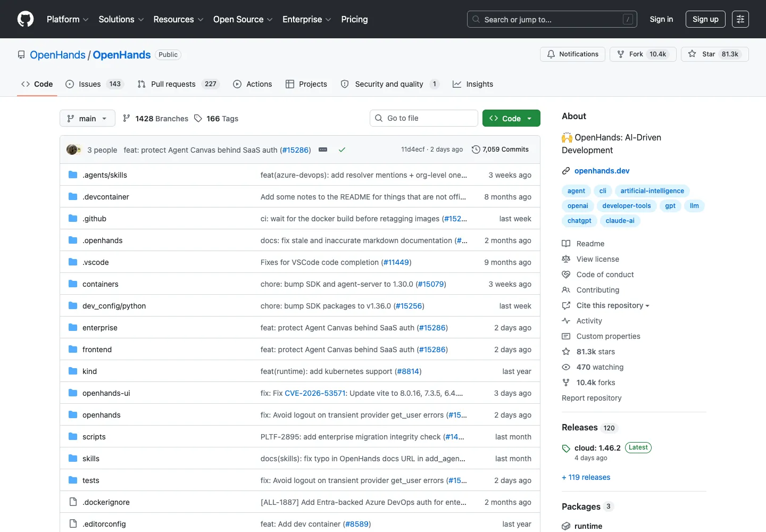
Task: Star the OpenHands repository
Action: (714, 54)
